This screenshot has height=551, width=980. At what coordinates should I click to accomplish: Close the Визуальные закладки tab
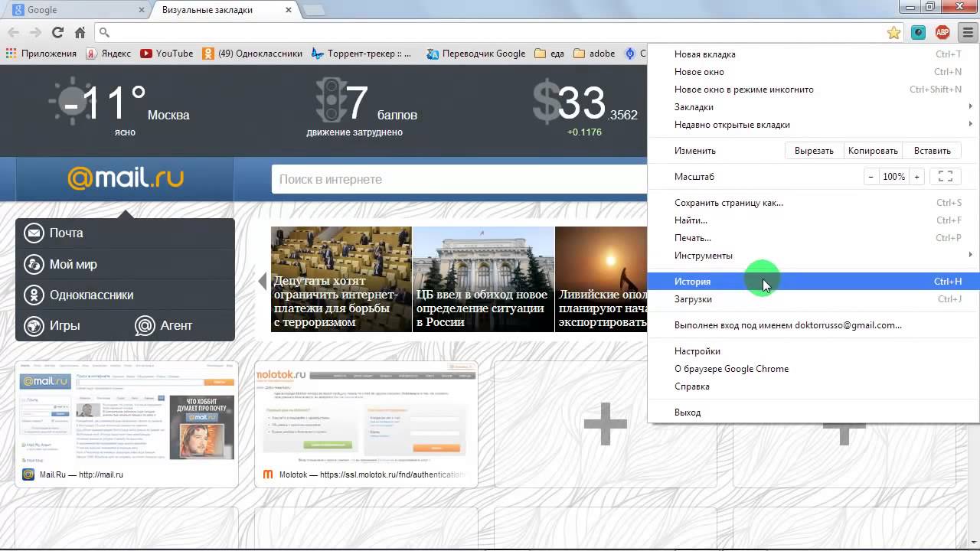click(x=289, y=10)
